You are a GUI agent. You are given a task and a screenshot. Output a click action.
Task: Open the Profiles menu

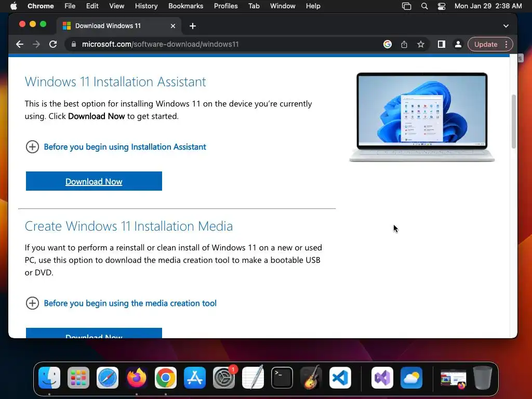[x=225, y=6]
